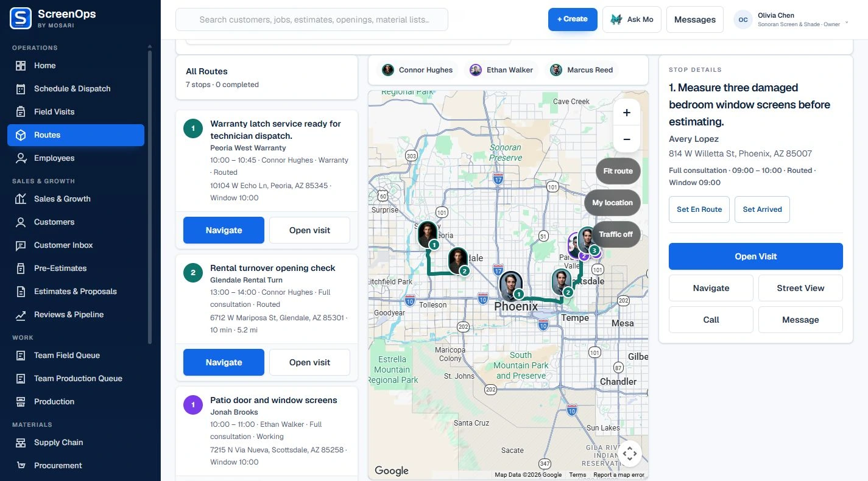Toggle Connor Hughes route filter chip
Viewport: 868px width, 481px height.
coord(417,70)
